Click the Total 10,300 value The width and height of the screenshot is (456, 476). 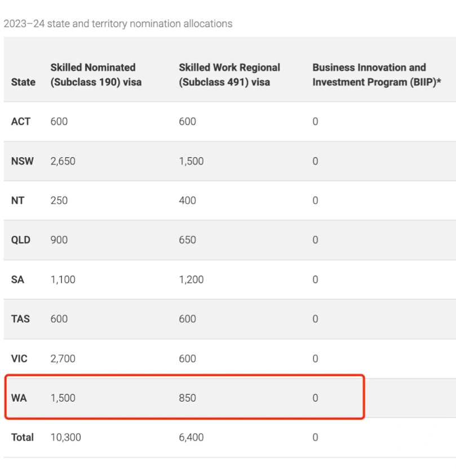pyautogui.click(x=65, y=438)
